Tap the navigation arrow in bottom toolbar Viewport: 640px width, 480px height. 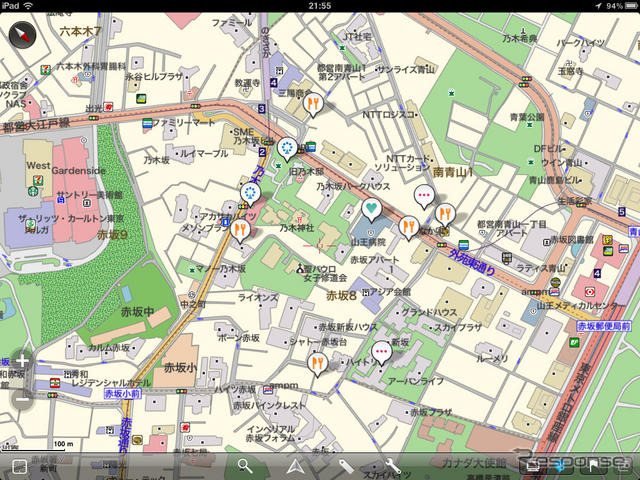295,466
